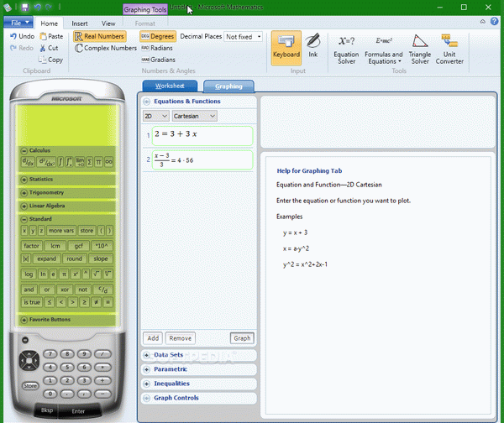Click the pi constant key

tap(64, 274)
